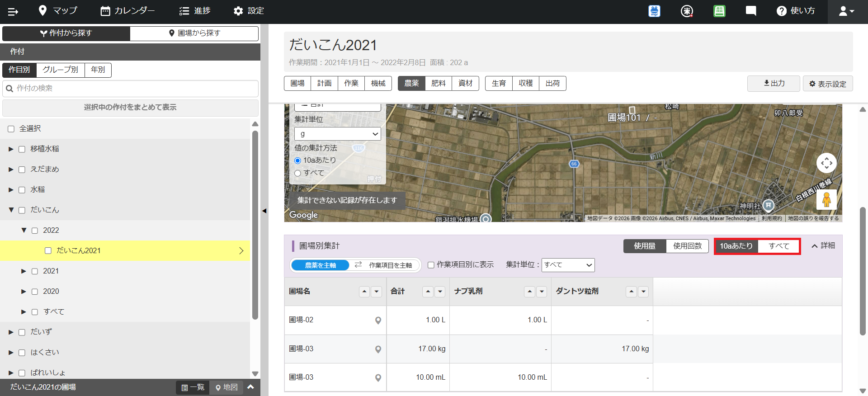Click the 出力 export button
This screenshot has height=396, width=868.
pos(774,83)
